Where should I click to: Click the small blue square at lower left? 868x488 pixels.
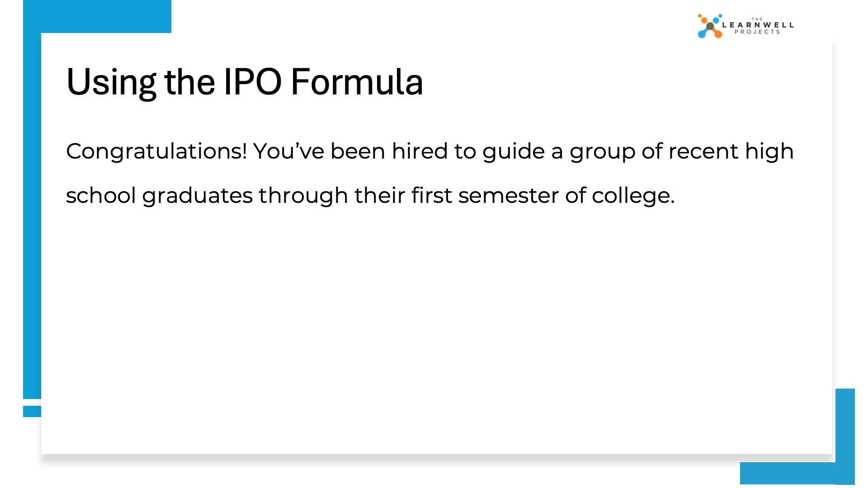point(32,411)
